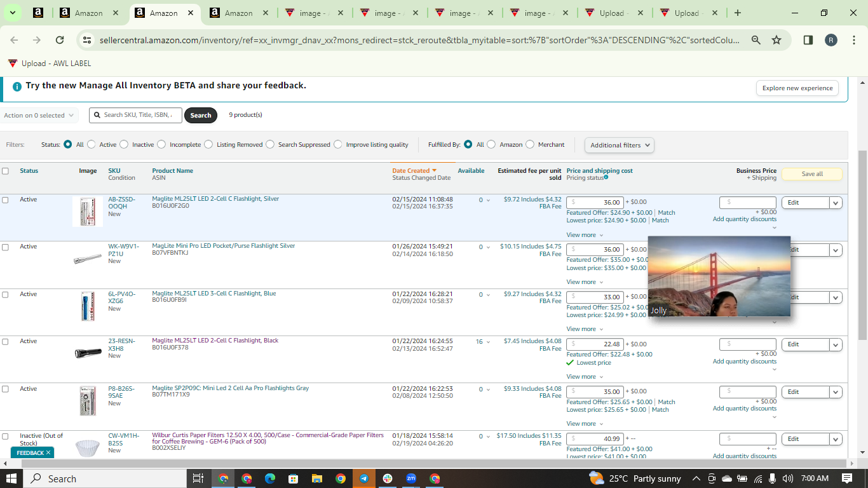Expand View more for Silver 2-Cell flashlight

585,235
